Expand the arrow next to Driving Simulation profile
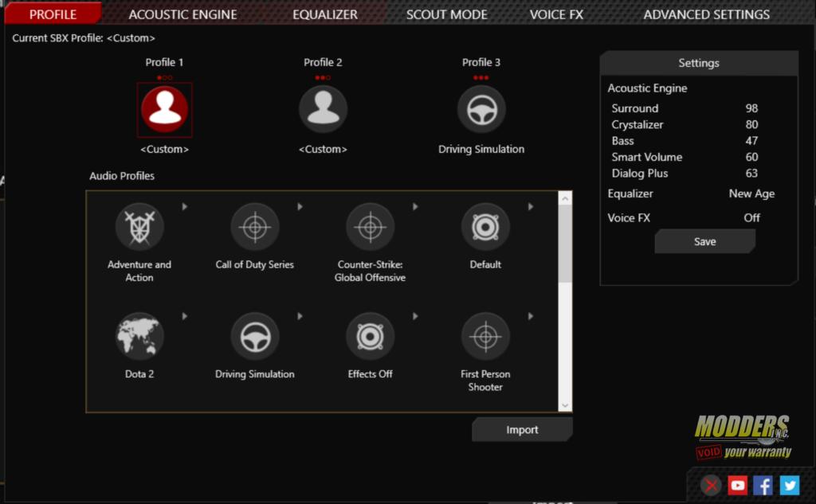 click(x=300, y=316)
